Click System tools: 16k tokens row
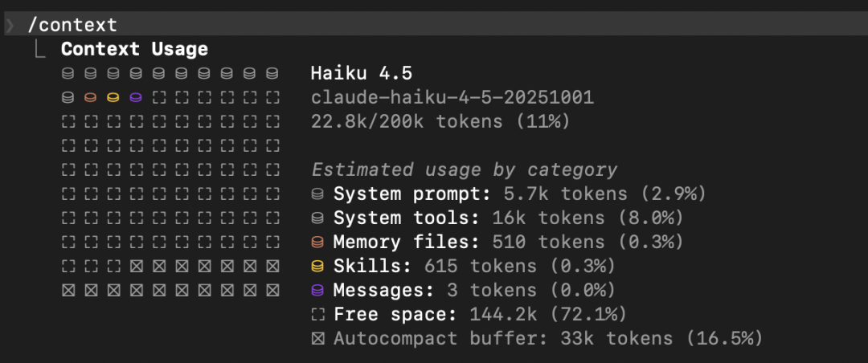Image resolution: width=868 pixels, height=363 pixels. point(497,218)
